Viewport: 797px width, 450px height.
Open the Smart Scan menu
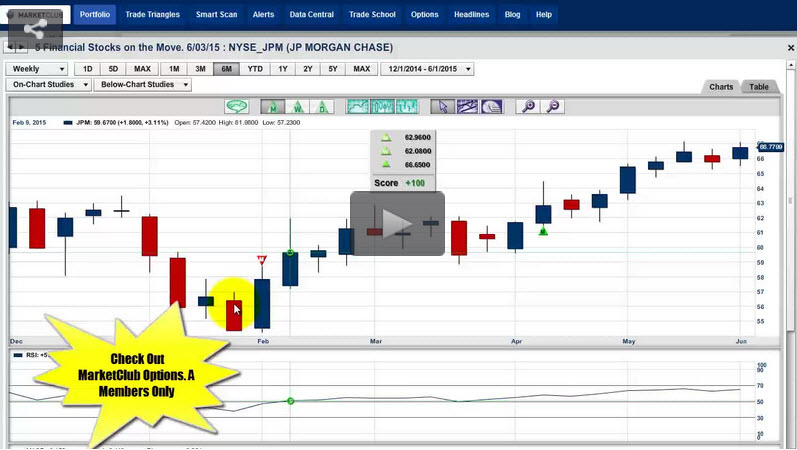click(217, 14)
